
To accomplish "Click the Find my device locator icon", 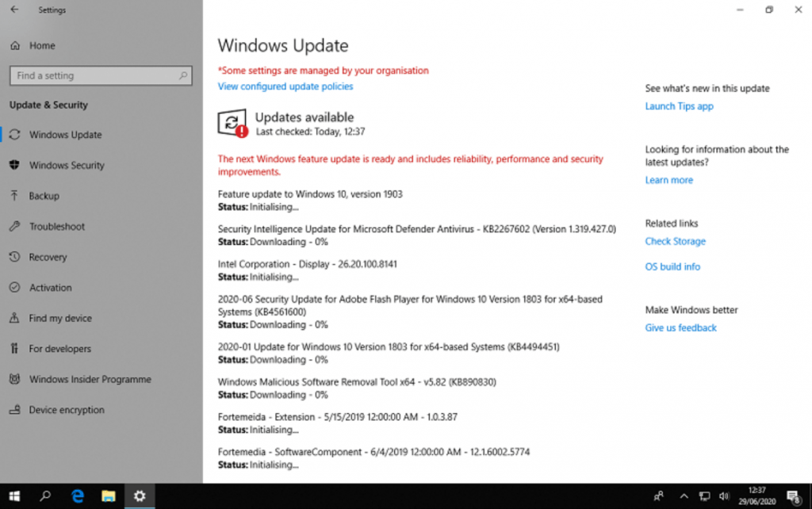I will tap(14, 318).
